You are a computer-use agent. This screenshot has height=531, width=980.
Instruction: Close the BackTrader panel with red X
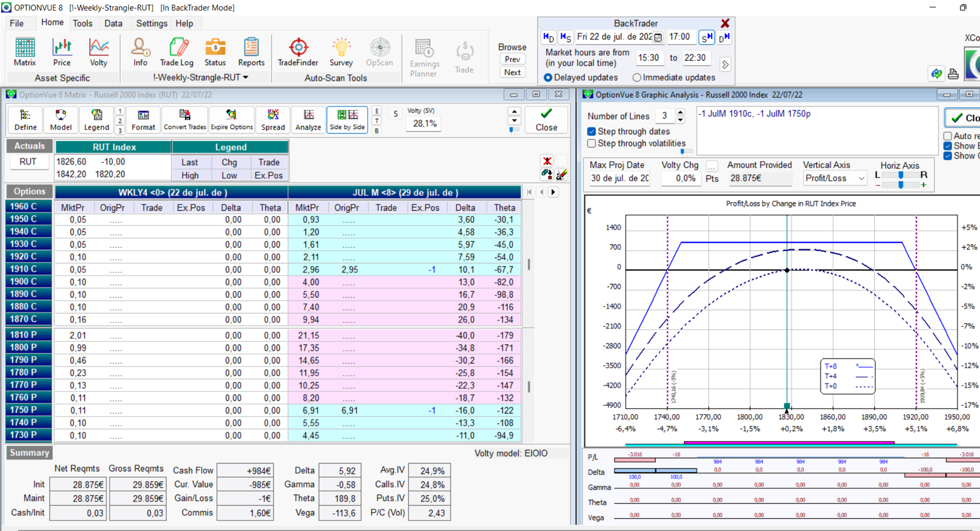[x=725, y=23]
